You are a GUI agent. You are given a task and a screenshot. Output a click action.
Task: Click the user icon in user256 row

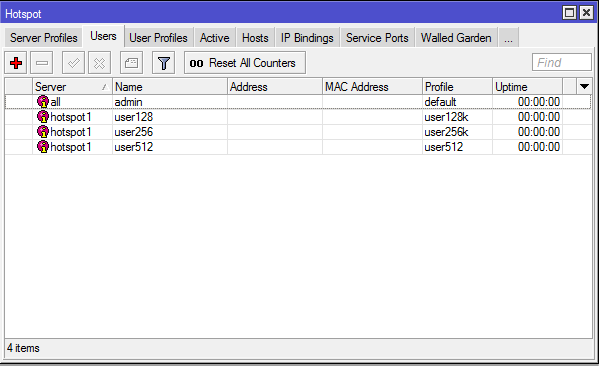pyautogui.click(x=43, y=132)
